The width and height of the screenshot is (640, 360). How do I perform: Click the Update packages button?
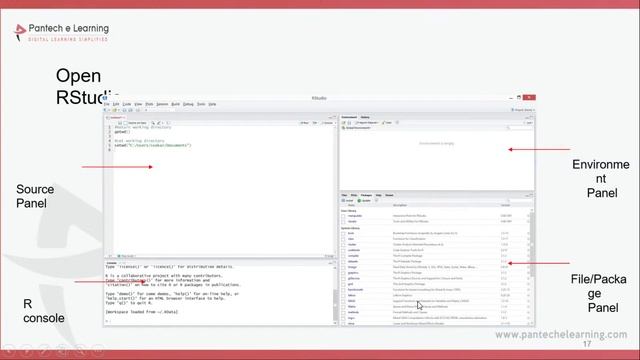(364, 200)
